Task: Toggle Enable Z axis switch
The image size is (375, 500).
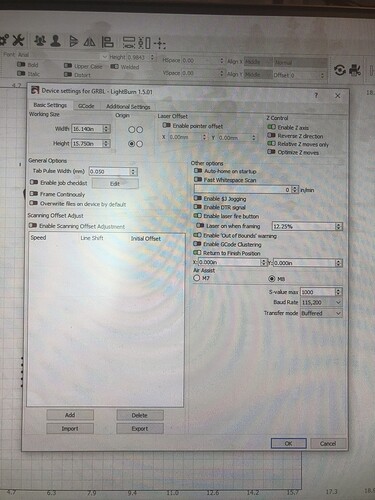Action: [x=271, y=127]
